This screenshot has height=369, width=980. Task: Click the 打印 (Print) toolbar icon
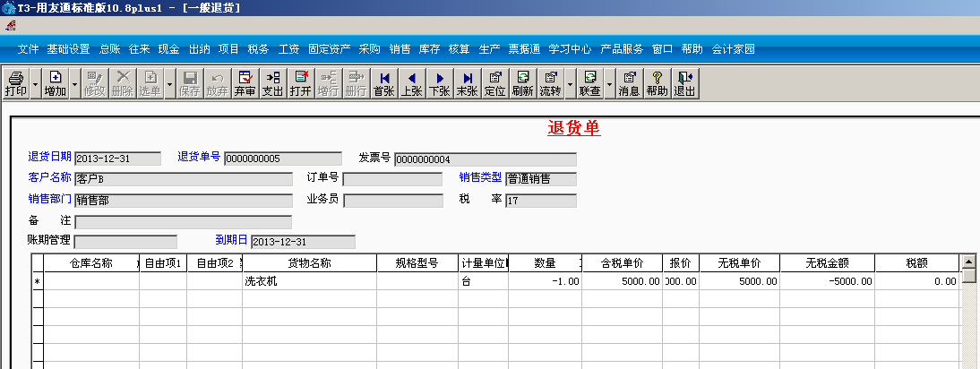(x=16, y=83)
